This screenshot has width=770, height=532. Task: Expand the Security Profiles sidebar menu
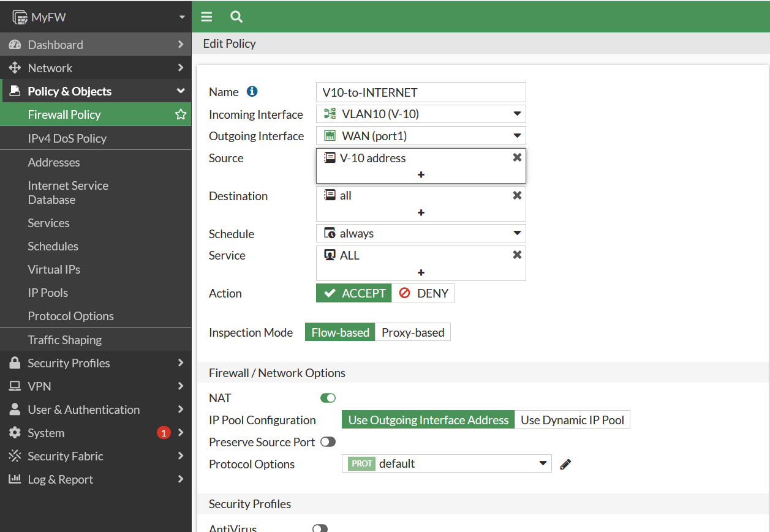coord(96,363)
